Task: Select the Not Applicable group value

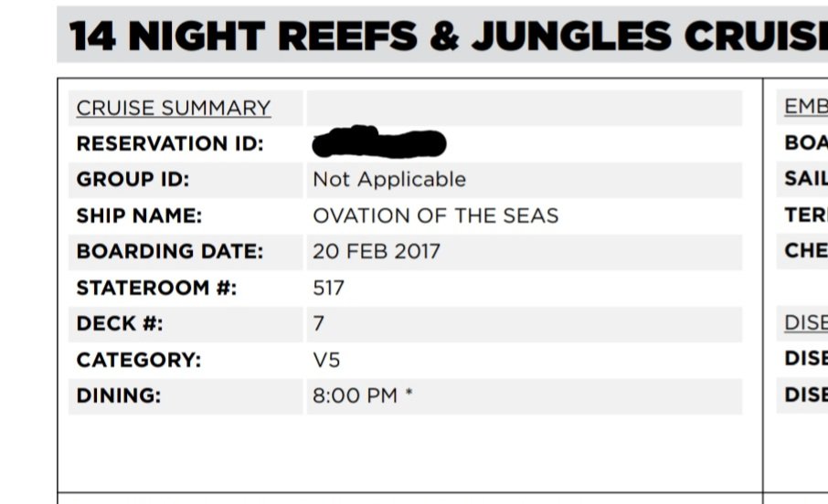Action: click(389, 180)
